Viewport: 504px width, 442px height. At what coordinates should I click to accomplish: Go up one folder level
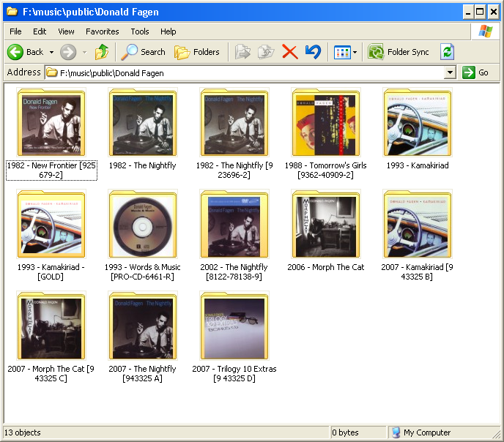tap(102, 52)
